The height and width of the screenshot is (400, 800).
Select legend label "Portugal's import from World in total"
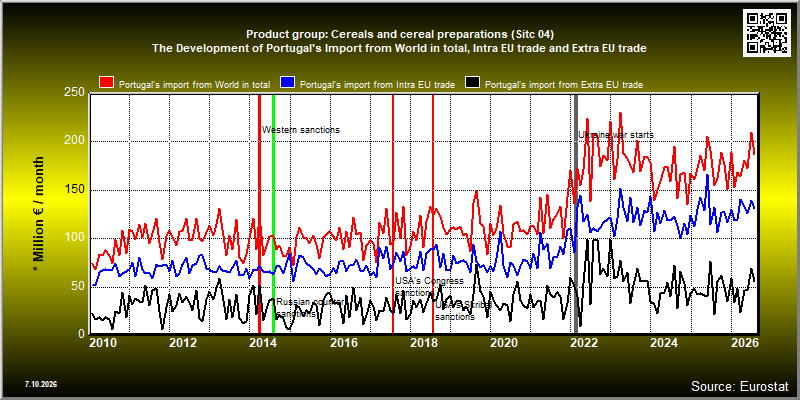tap(194, 85)
